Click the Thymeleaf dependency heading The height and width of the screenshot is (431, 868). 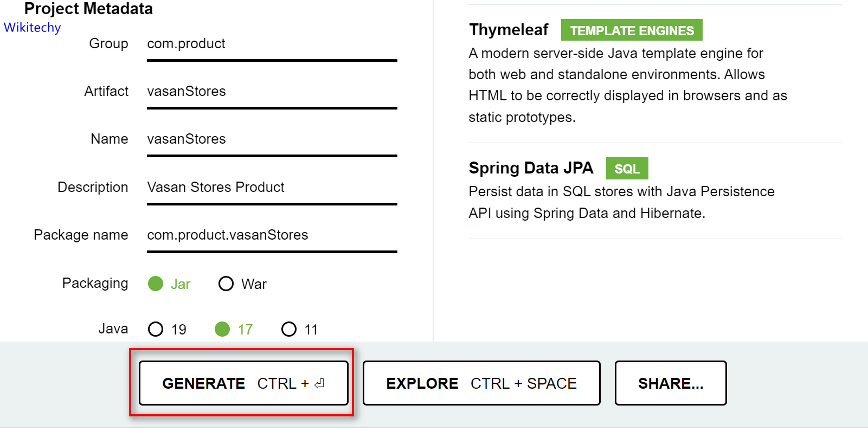coord(508,30)
